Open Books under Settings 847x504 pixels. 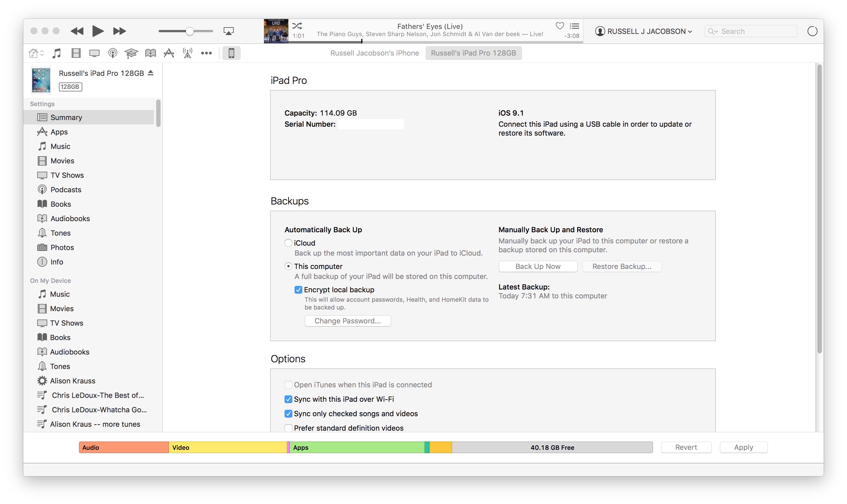pos(89,204)
